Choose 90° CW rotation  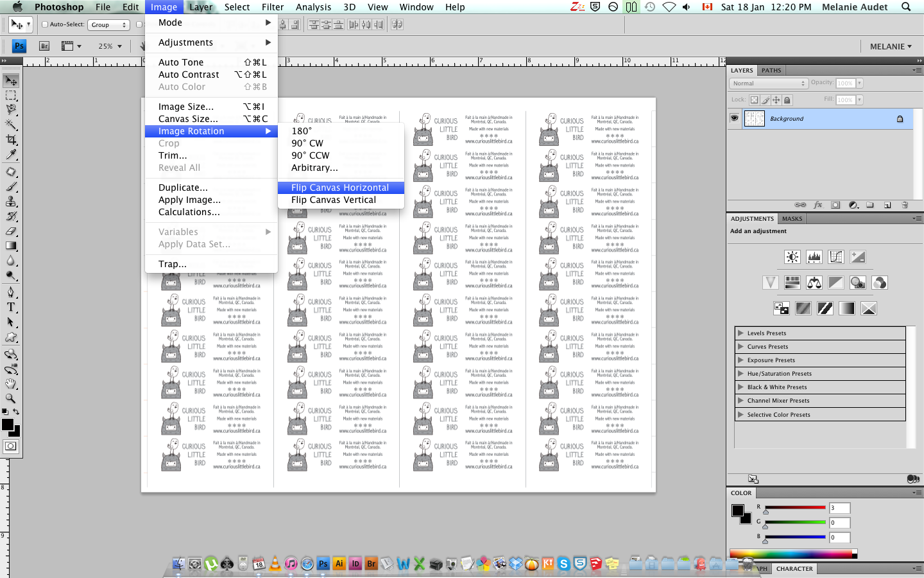click(341, 143)
